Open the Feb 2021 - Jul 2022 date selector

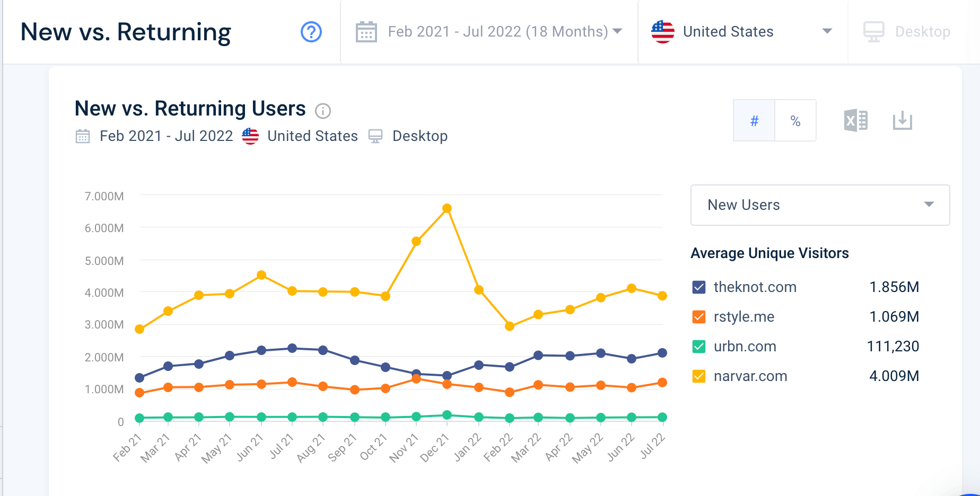point(497,32)
